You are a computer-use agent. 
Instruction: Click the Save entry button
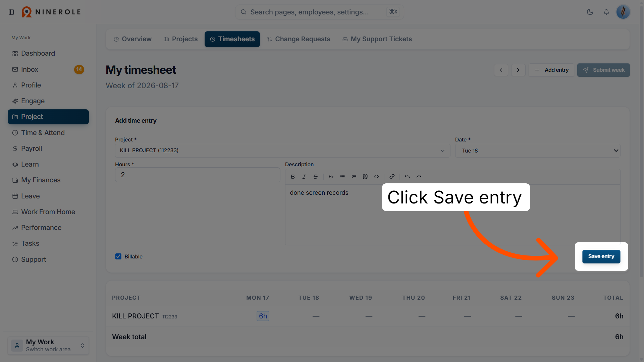(x=601, y=256)
